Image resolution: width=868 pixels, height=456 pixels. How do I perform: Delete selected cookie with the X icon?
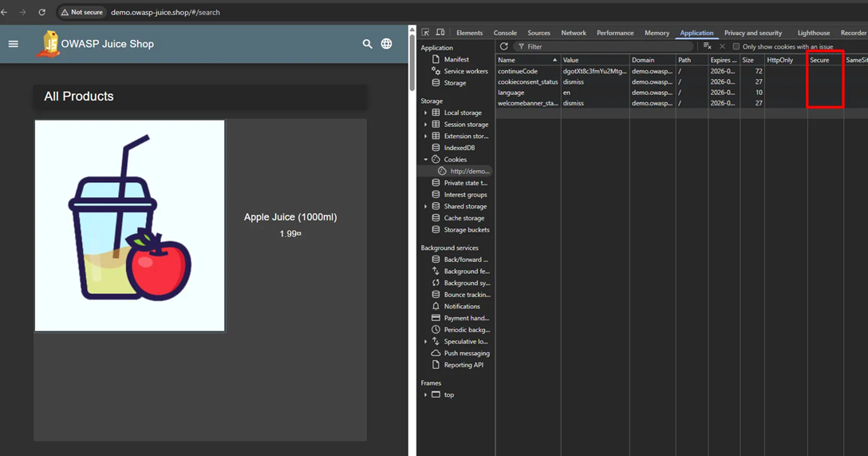coord(722,46)
